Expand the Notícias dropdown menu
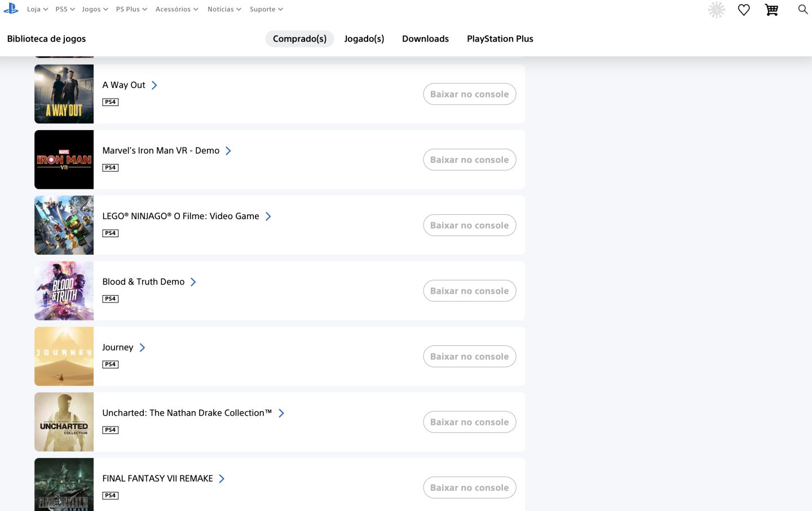This screenshot has width=812, height=511. coord(224,9)
